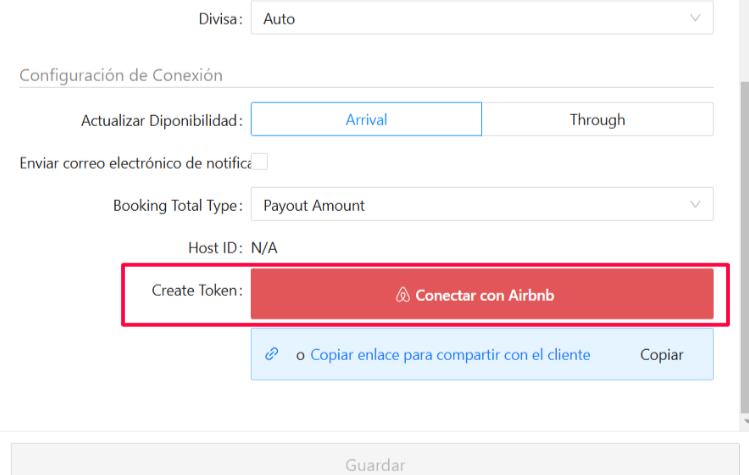This screenshot has width=749, height=475.
Task: Click the Copiar button
Action: pos(661,355)
